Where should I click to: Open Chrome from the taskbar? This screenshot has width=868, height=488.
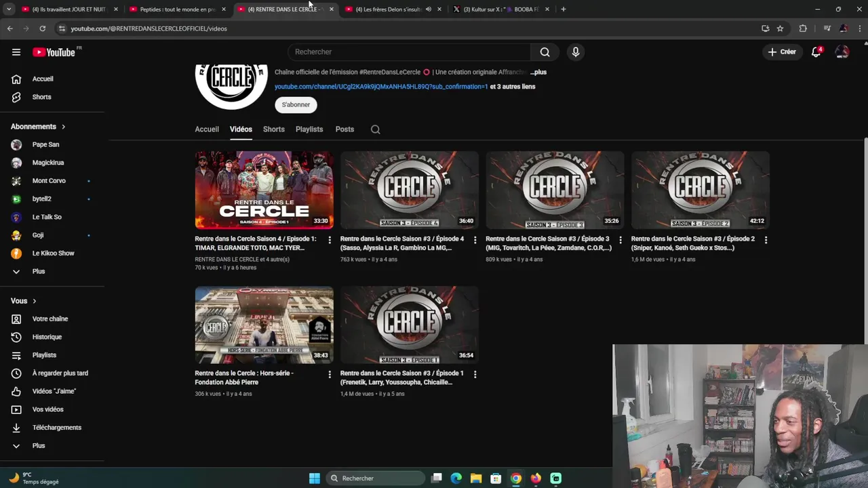click(x=516, y=479)
